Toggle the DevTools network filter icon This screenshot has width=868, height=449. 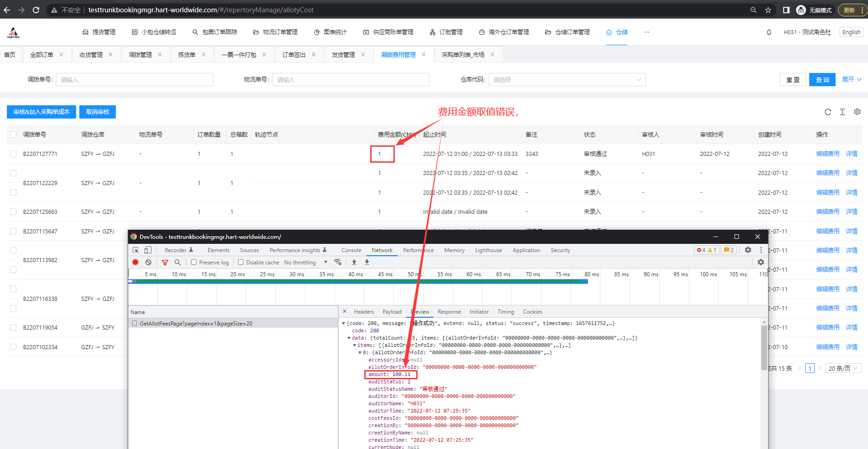coord(165,262)
